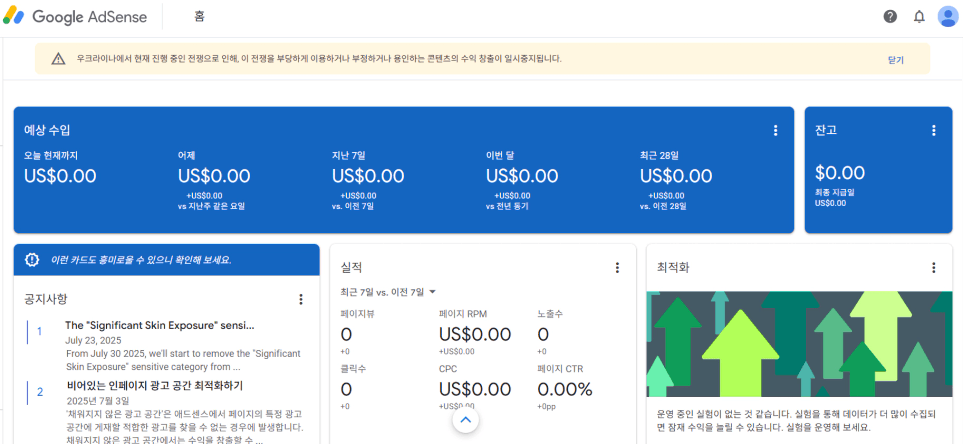Image resolution: width=963 pixels, height=444 pixels.
Task: Click the round chevron-up collapse button
Action: tap(464, 421)
